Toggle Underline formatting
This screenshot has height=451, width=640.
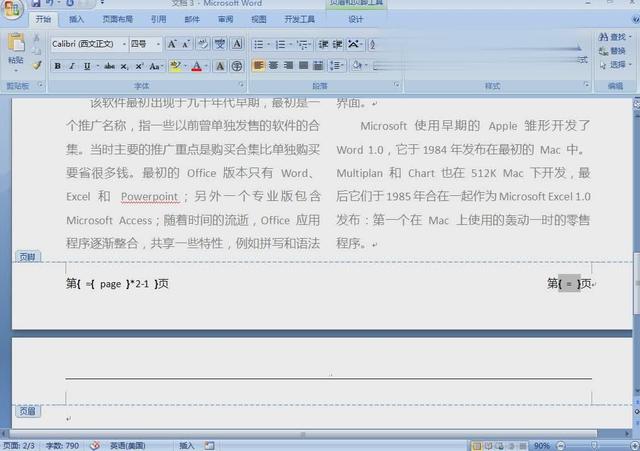pyautogui.click(x=87, y=66)
